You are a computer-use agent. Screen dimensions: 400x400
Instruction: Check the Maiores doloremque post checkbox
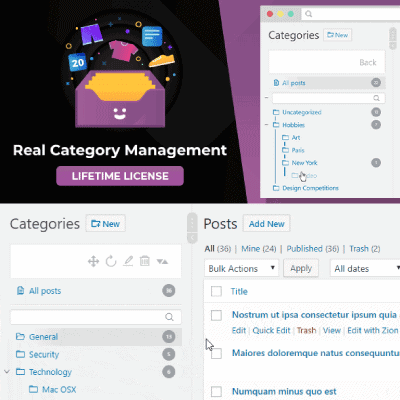point(216,353)
